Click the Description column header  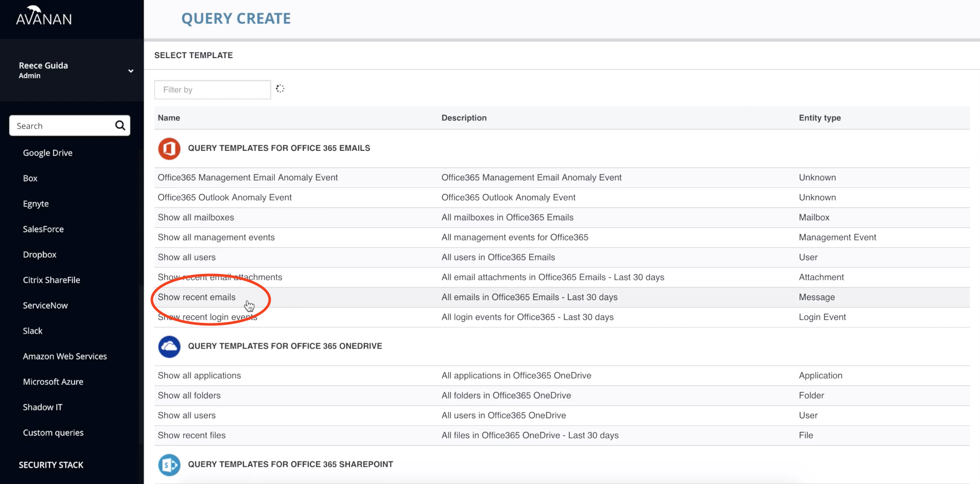[x=464, y=118]
